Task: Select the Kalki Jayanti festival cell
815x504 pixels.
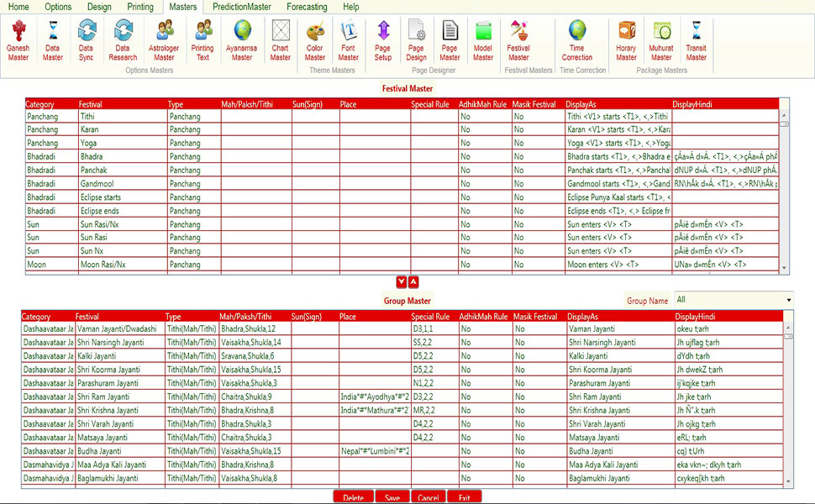Action: click(120, 356)
